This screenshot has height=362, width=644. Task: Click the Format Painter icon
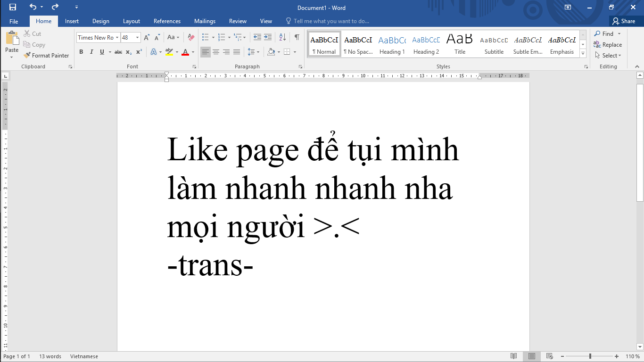tap(27, 56)
